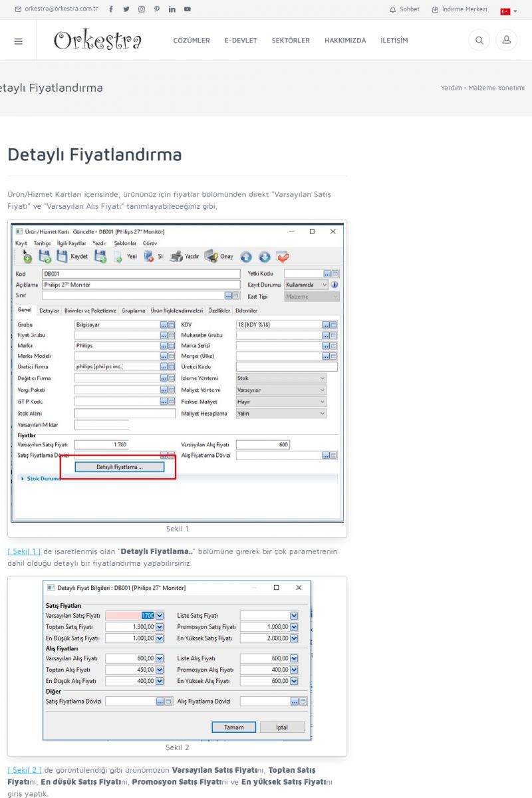Follow the [ Şekil 1 ] link
This screenshot has height=798, width=532.
click(24, 551)
